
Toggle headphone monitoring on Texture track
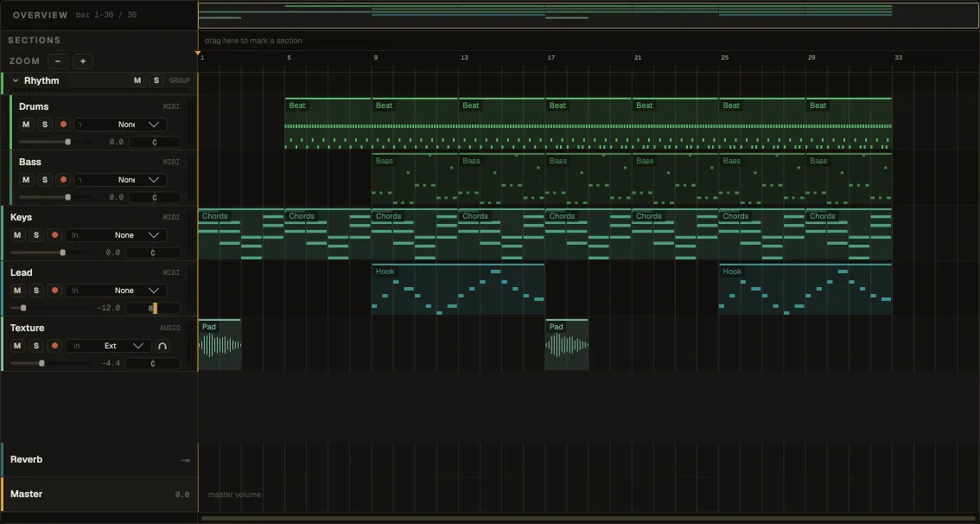pyautogui.click(x=162, y=346)
